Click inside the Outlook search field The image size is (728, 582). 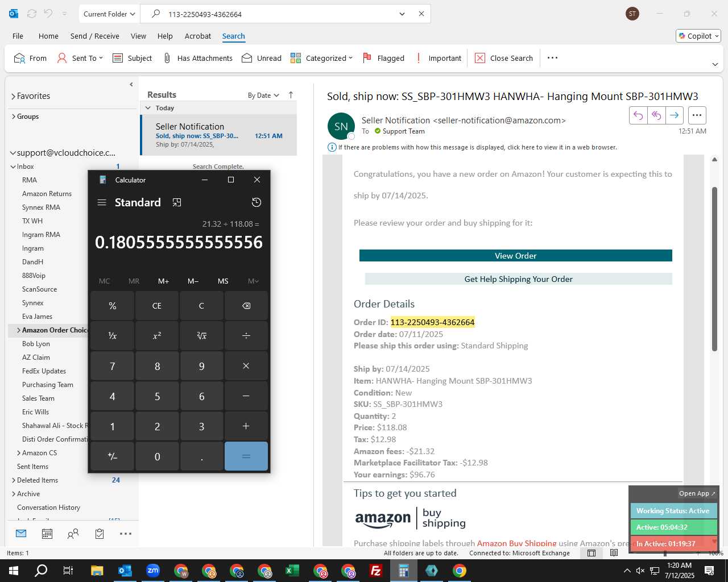pos(279,14)
